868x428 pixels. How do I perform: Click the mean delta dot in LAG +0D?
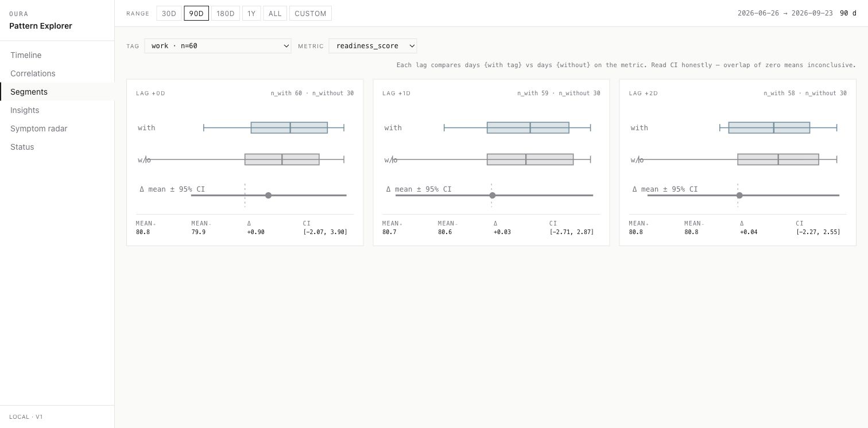point(268,196)
